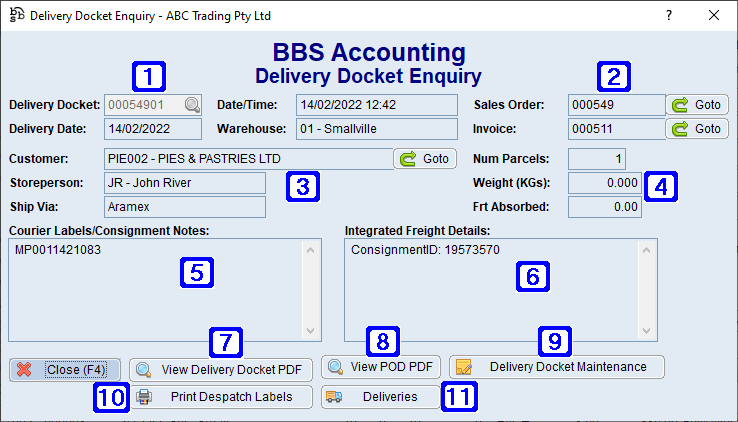Click down arrow of Integrated Freight Details scrollbar

tap(646, 331)
